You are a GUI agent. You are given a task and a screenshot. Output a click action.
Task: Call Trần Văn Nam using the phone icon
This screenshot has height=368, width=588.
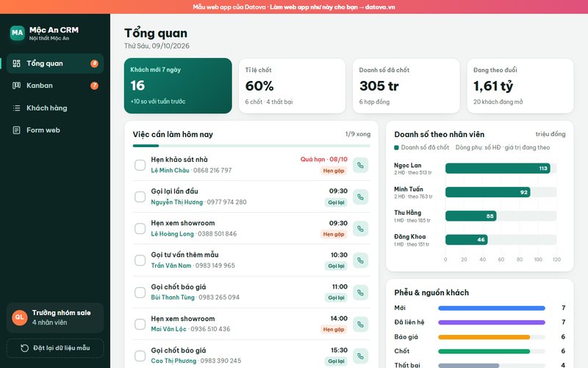(x=360, y=261)
